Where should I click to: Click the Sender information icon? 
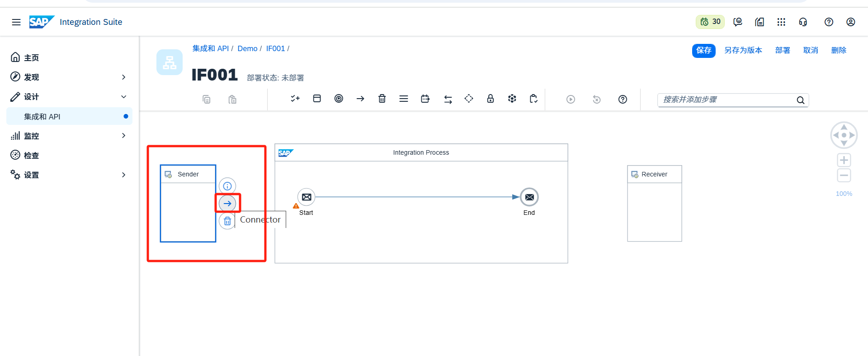(227, 186)
